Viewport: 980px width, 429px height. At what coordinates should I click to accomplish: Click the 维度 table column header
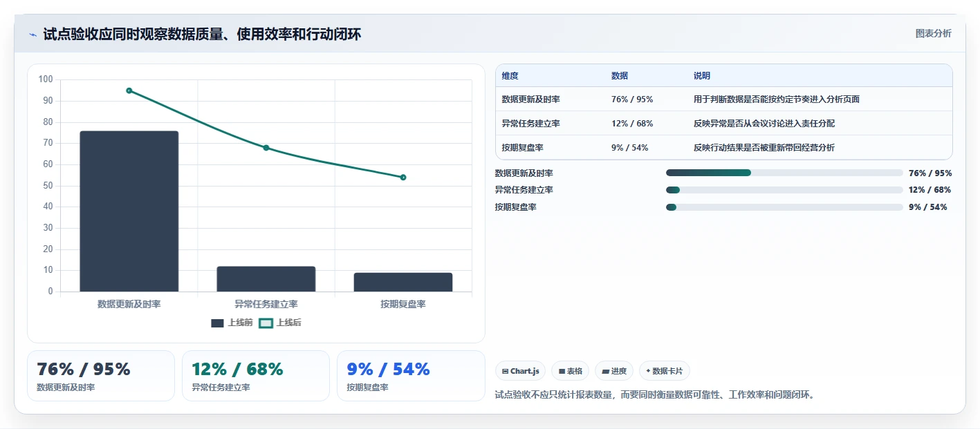pos(510,76)
